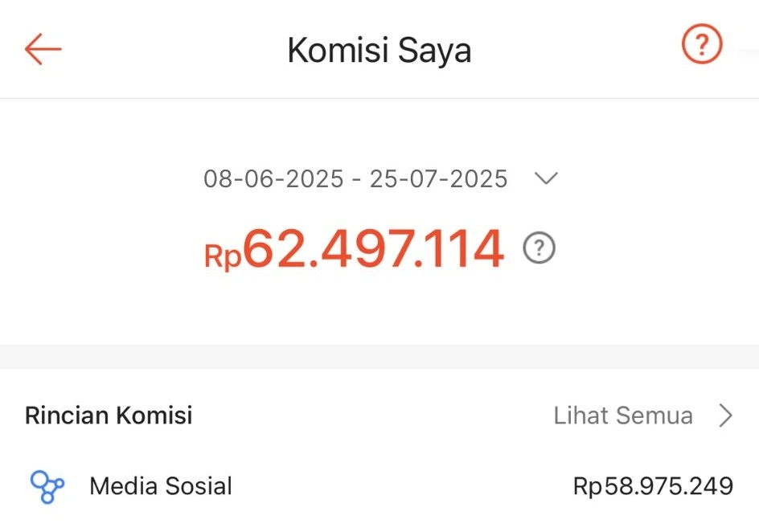Click gray question mark beside total commission
This screenshot has height=532, width=759.
point(539,249)
